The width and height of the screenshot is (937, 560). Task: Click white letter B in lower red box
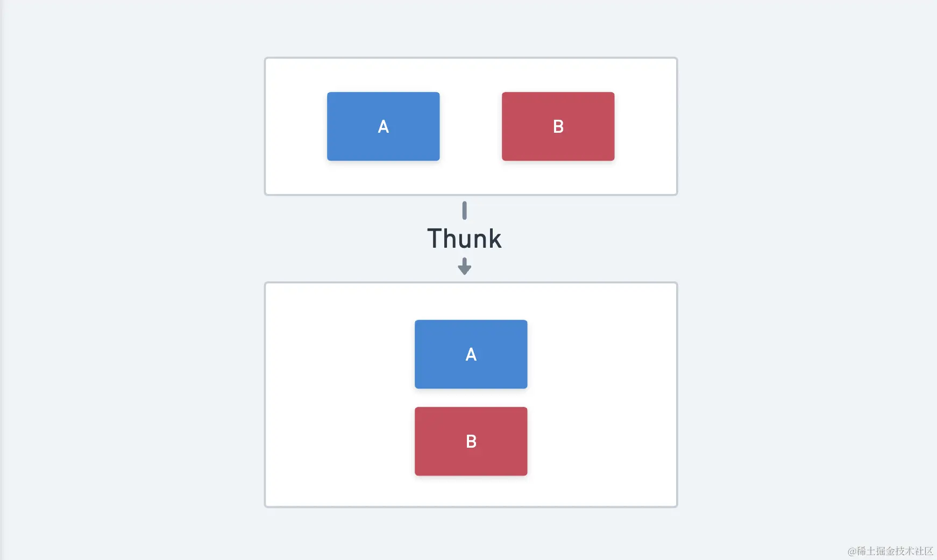point(471,442)
